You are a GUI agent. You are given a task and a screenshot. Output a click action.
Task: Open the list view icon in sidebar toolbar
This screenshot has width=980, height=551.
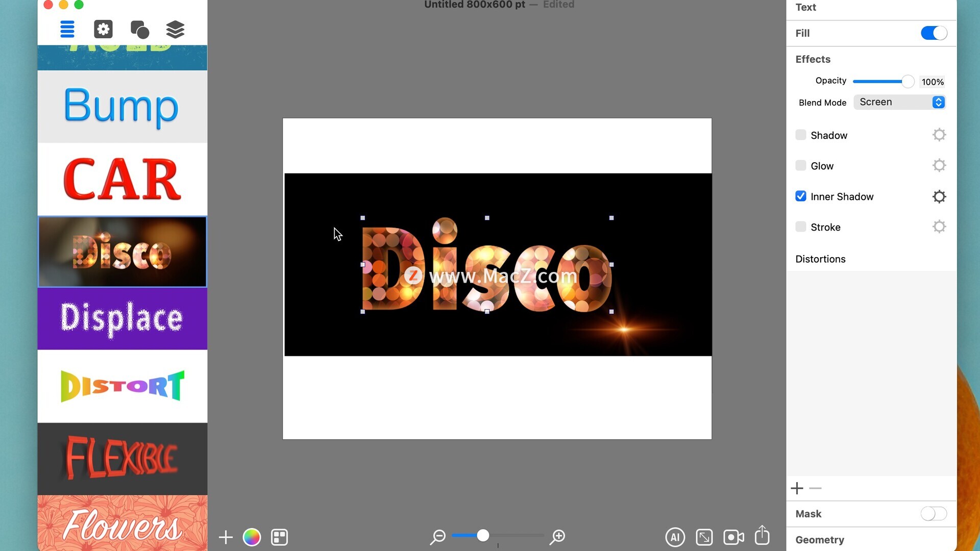(x=67, y=30)
